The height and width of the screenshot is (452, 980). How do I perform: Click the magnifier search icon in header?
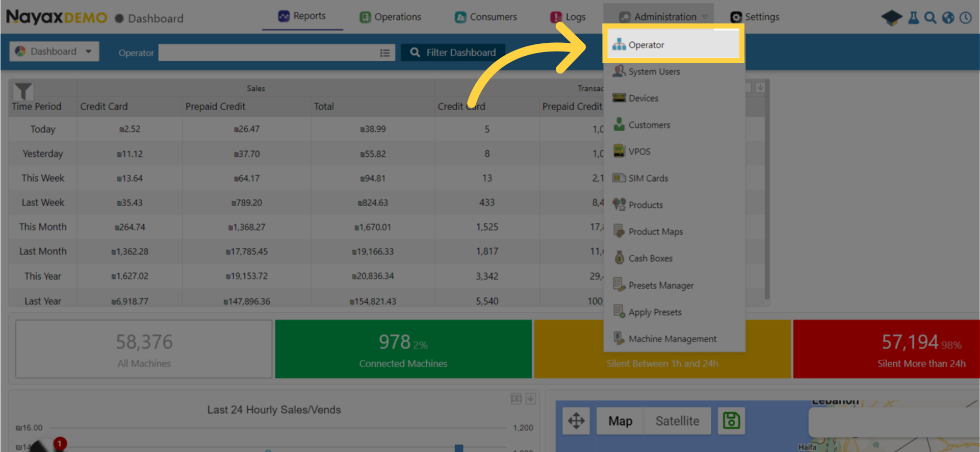931,18
